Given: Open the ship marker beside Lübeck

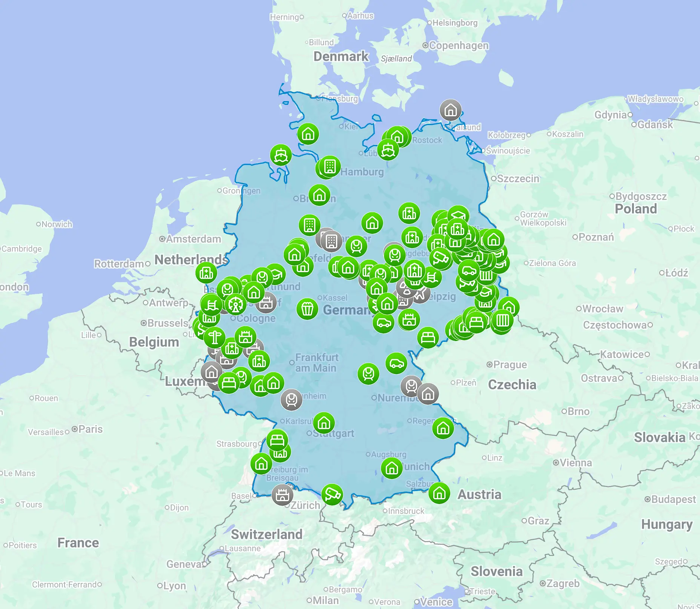Looking at the screenshot, I should pos(388,150).
